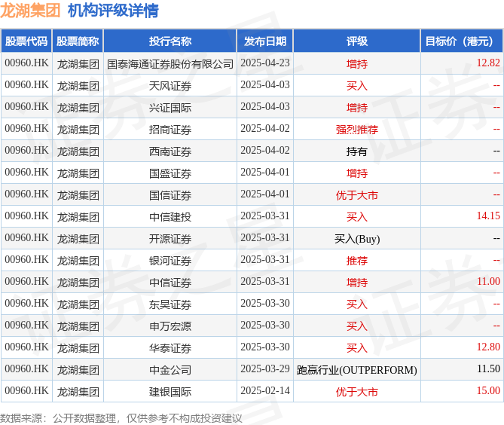The image size is (504, 425).
Task: Click the 目标价(港元) column header
Action: coord(462,41)
